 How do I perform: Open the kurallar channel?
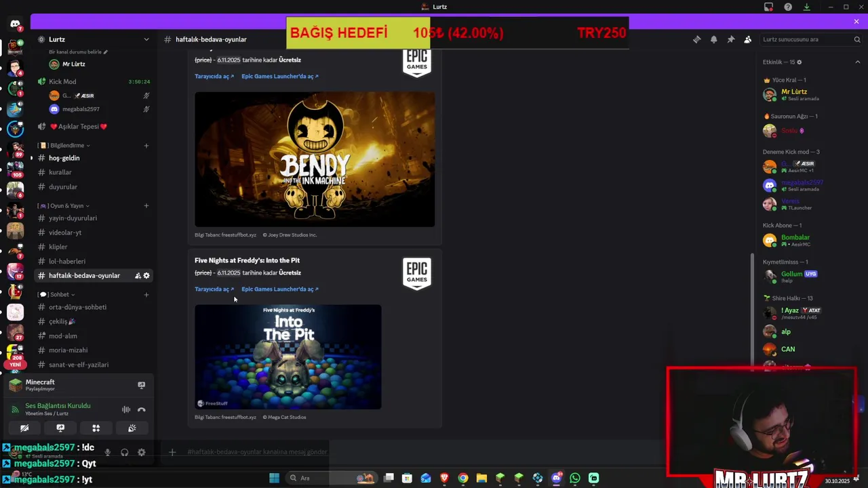tap(94, 172)
